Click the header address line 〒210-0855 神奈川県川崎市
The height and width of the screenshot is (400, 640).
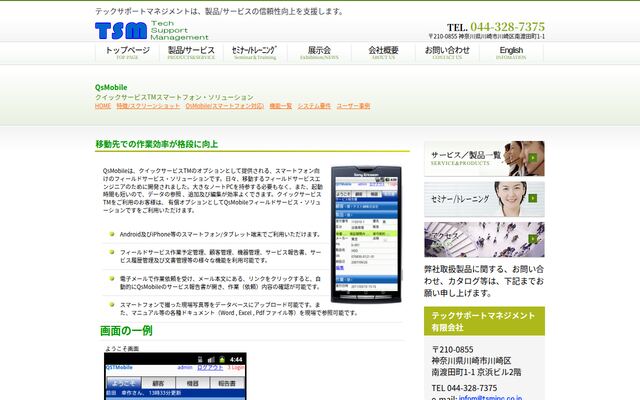(486, 36)
